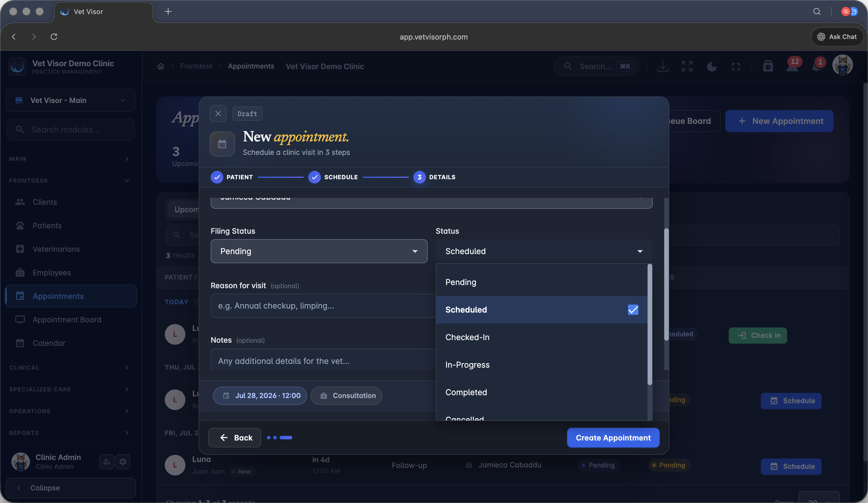Expand the MAIN sidebar section

coord(69,159)
